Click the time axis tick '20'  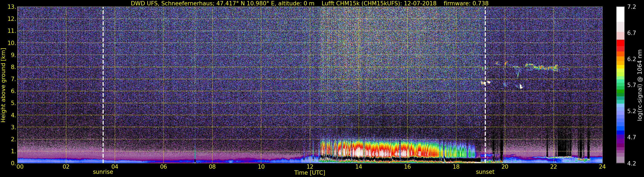505,167
